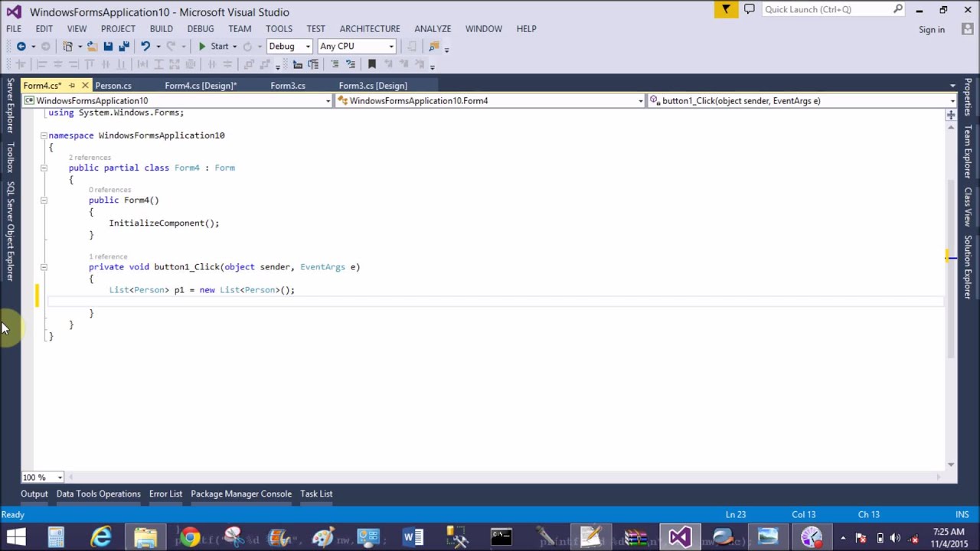This screenshot has height=551, width=980.
Task: Save the current file with the Save icon
Action: point(108,47)
